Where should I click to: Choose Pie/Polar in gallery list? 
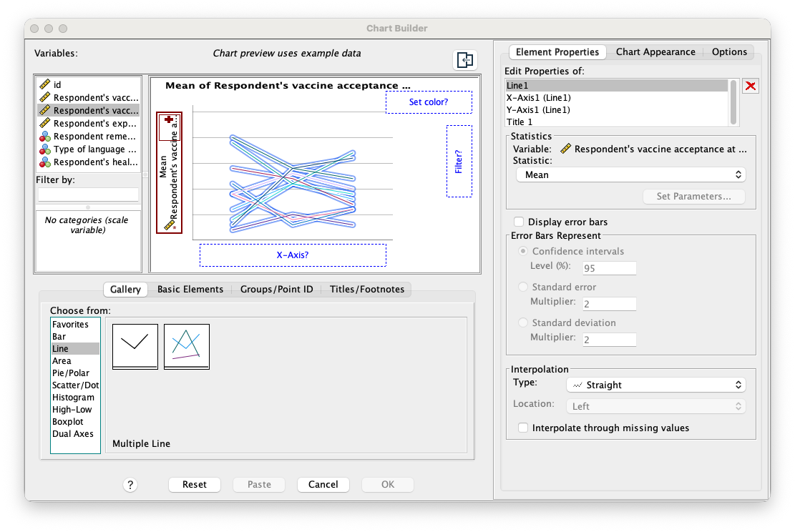pos(75,373)
